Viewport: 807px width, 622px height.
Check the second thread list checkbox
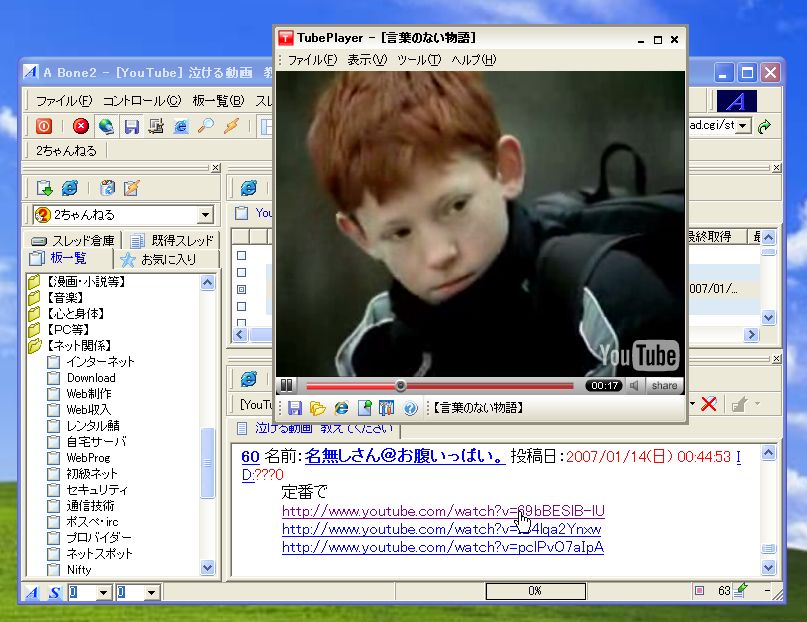(241, 272)
